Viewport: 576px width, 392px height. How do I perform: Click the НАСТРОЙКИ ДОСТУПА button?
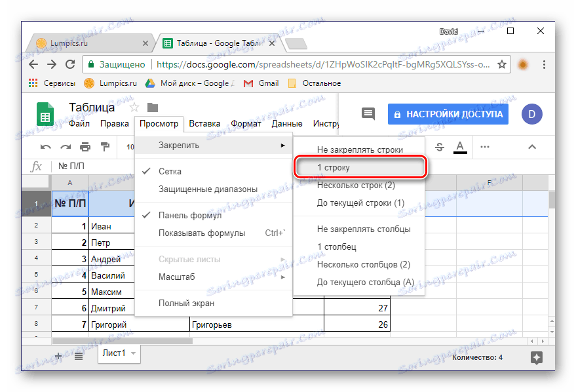448,113
